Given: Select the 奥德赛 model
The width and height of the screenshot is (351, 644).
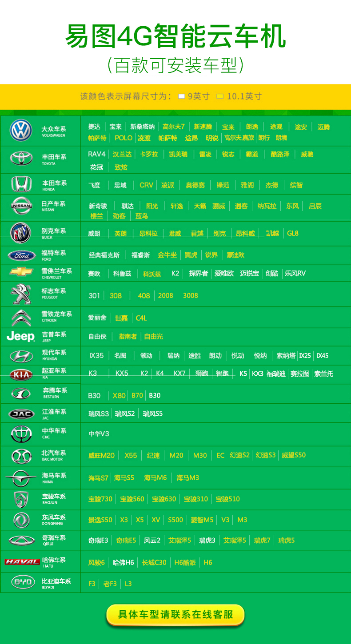Looking at the screenshot, I should tap(195, 185).
